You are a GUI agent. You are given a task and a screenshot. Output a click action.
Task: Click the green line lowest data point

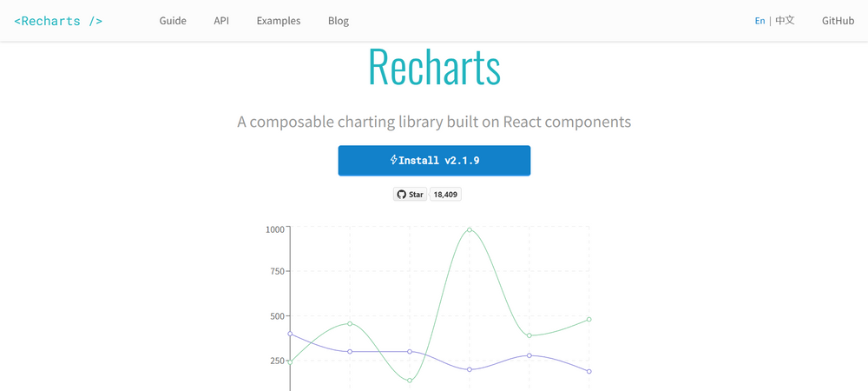click(410, 381)
